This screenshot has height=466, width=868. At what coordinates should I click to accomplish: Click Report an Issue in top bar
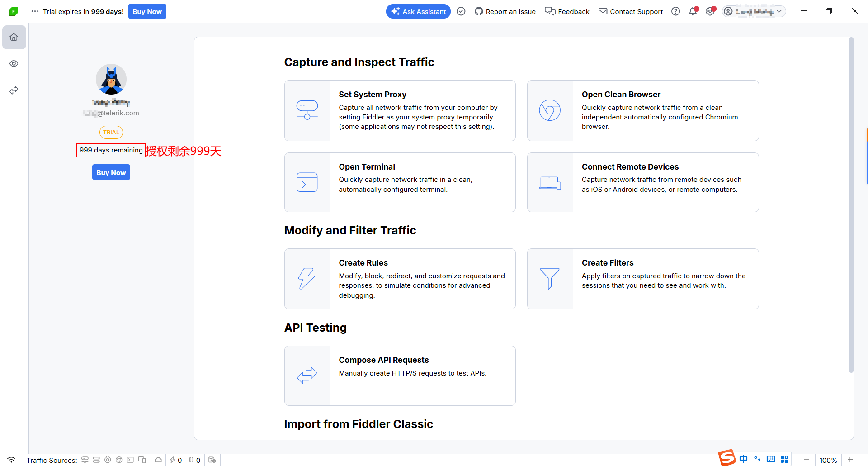505,11
